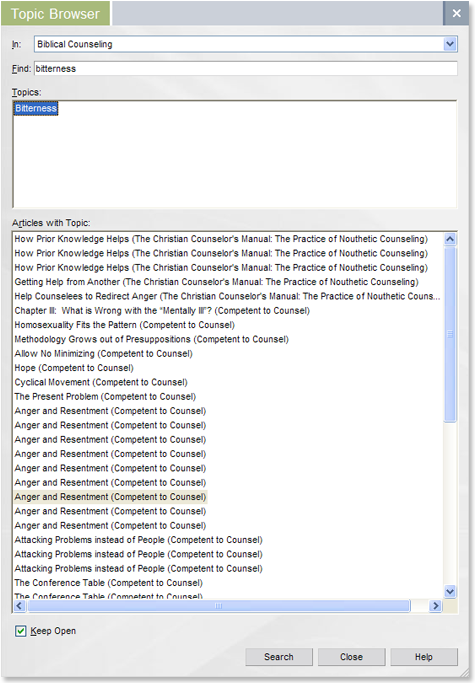The height and width of the screenshot is (683, 475).
Task: Click the vertical scrollbar thumb in articles list
Action: pyautogui.click(x=450, y=334)
